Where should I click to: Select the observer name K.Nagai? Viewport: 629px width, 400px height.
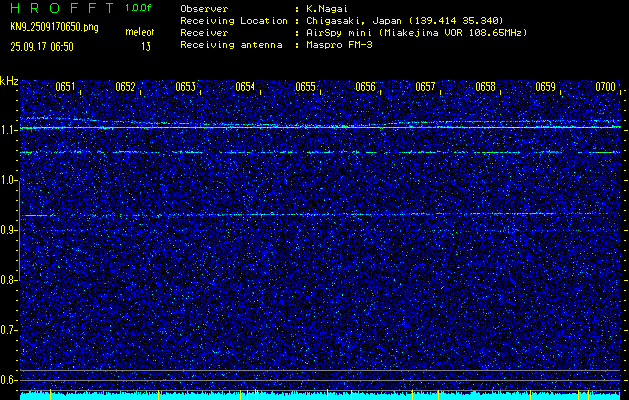click(327, 8)
